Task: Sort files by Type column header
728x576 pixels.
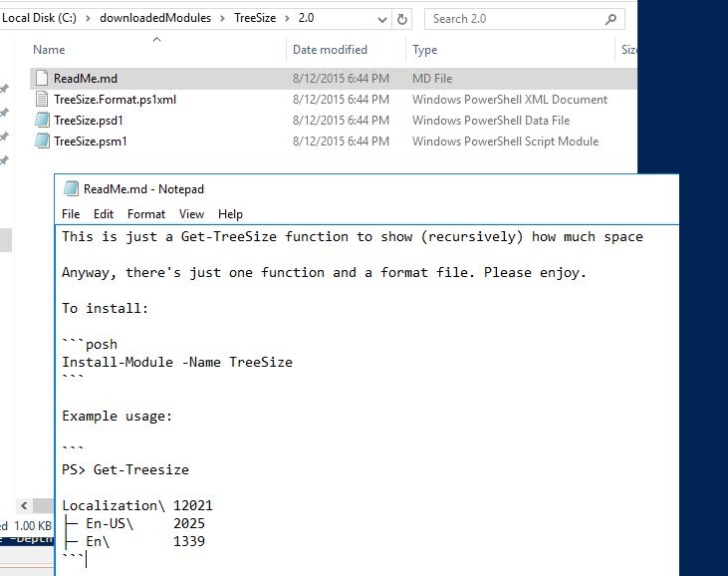Action: pyautogui.click(x=425, y=50)
